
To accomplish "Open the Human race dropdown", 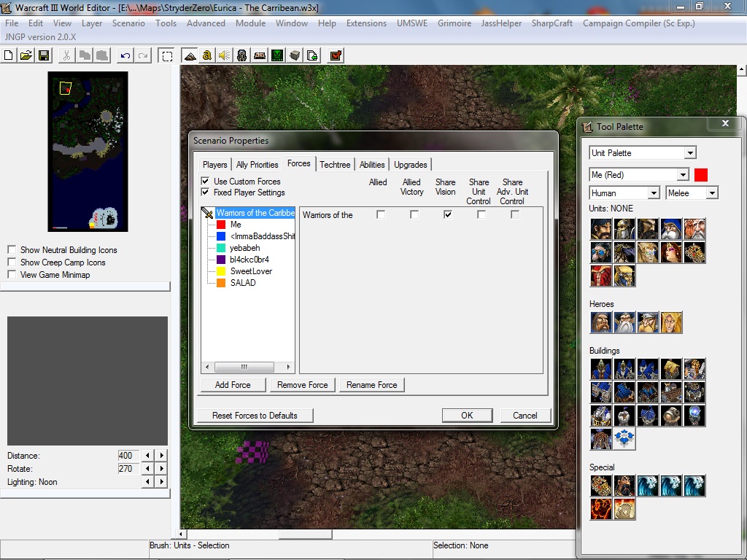I will 624,192.
